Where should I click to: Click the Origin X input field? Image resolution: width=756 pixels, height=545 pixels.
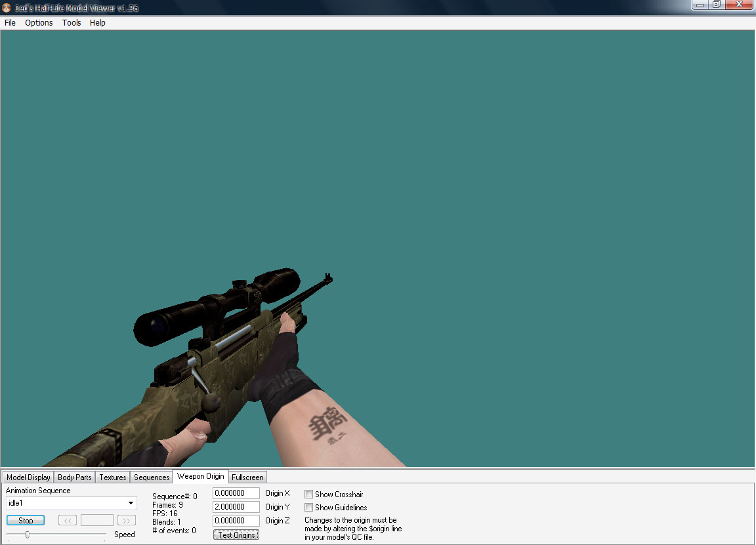click(x=236, y=493)
